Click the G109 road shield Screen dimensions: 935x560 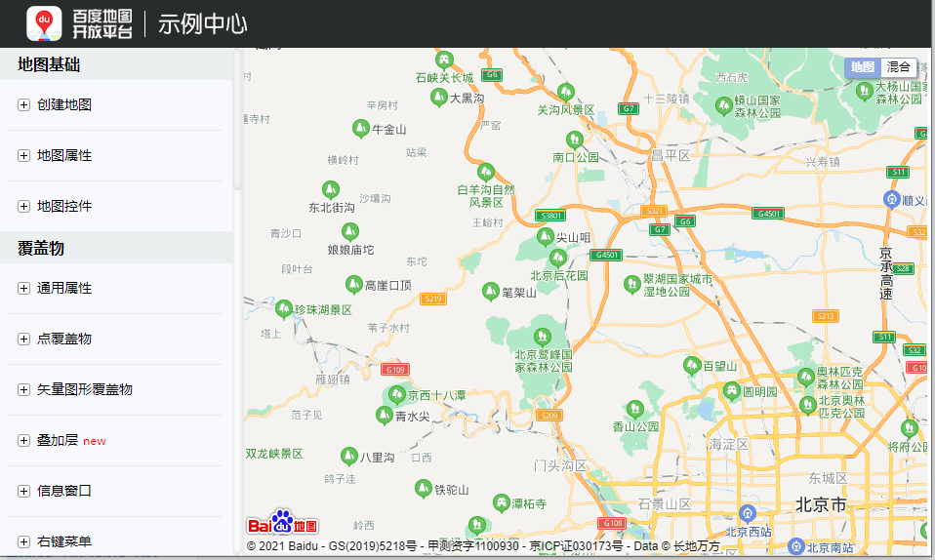pos(395,370)
